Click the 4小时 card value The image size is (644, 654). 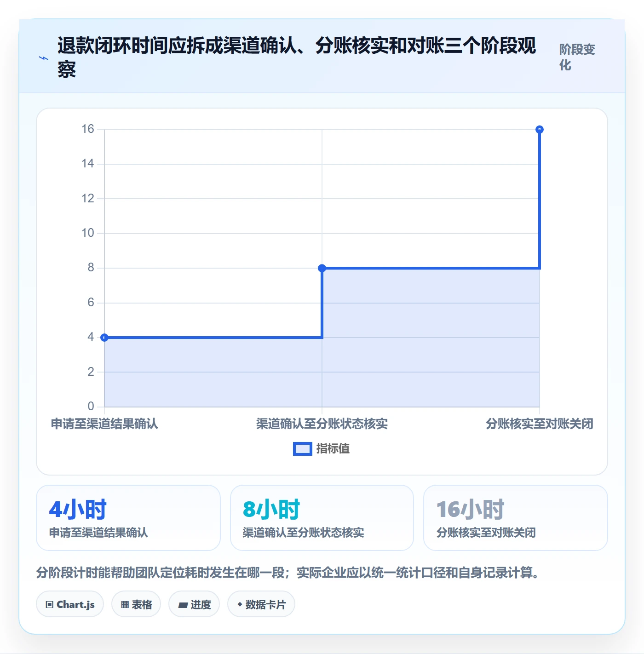coord(78,509)
